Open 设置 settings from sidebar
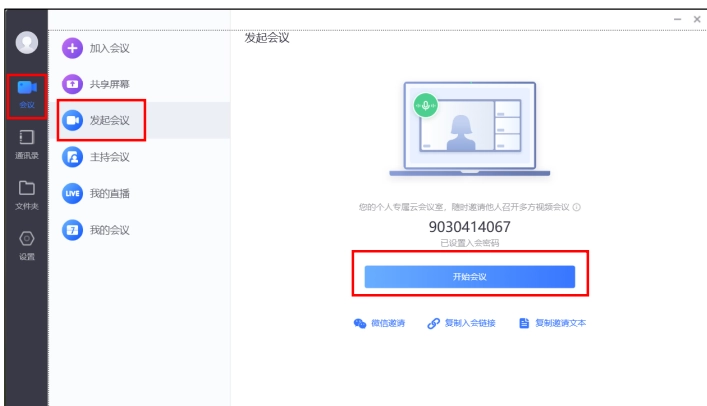The image size is (707, 406). tap(25, 244)
